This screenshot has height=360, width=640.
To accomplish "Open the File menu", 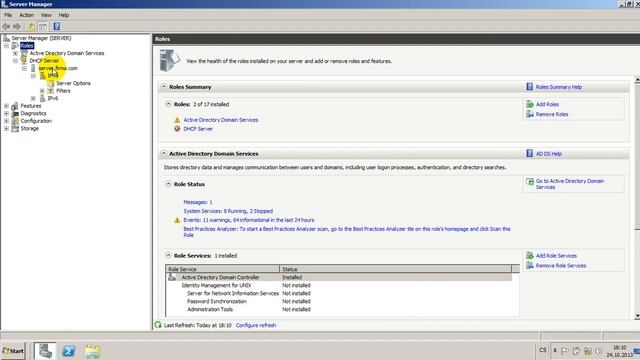I will click(x=8, y=15).
